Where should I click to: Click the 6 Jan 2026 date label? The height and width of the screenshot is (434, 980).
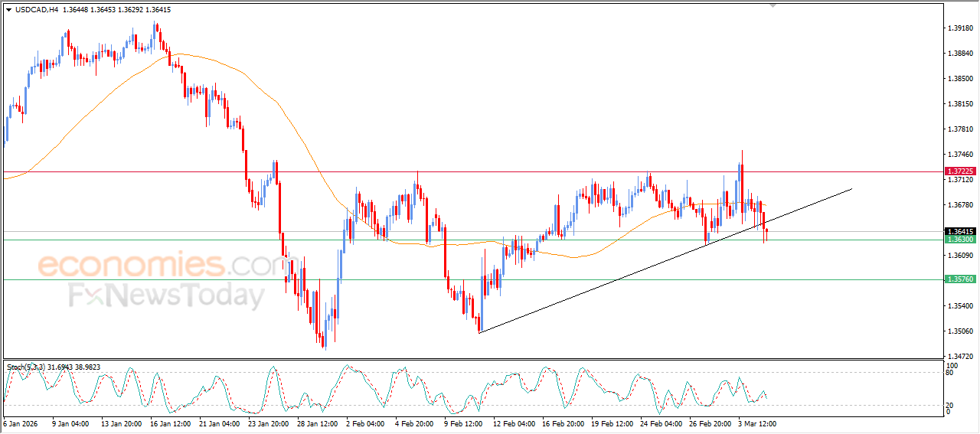(x=21, y=423)
